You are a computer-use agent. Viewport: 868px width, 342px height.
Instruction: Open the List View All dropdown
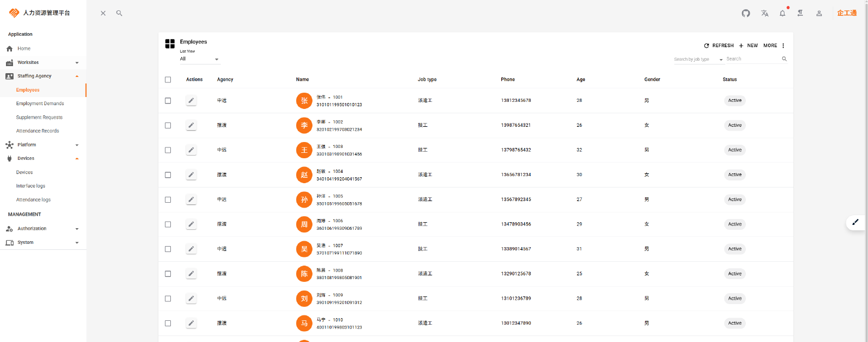click(x=199, y=59)
